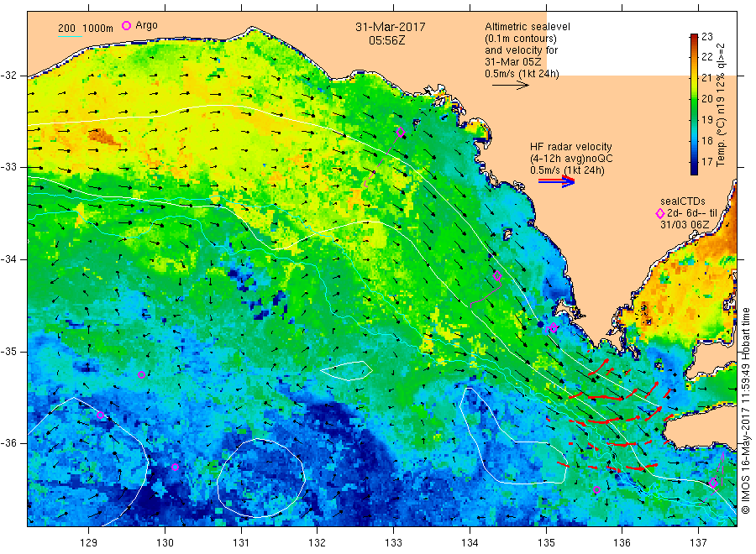The image size is (756, 554).
Task: Select the seal CTD diamond near 34.2S 134.4E
Action: [497, 276]
